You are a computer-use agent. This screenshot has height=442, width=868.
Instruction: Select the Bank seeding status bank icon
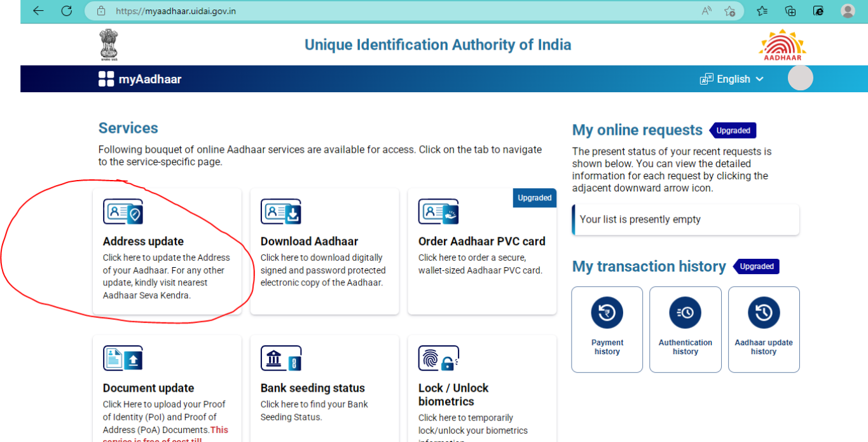click(280, 358)
